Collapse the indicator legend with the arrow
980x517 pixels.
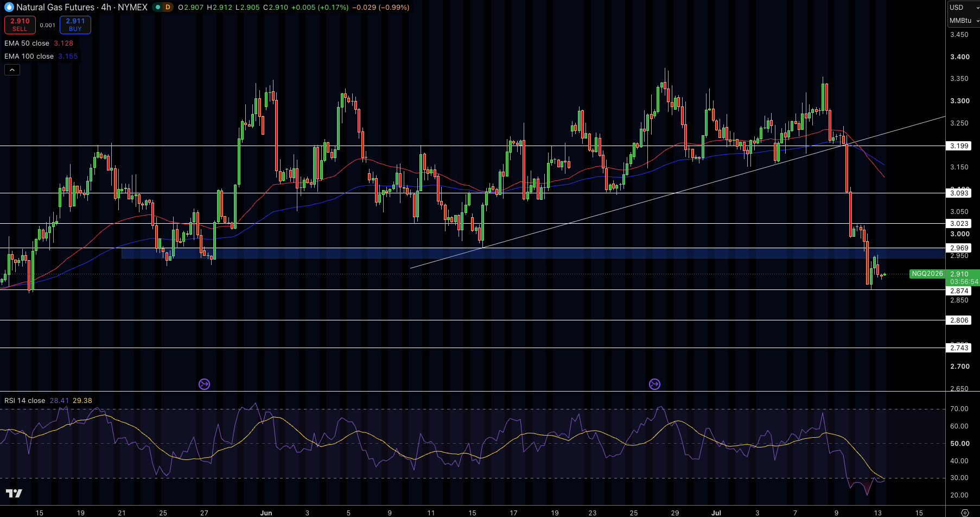12,70
